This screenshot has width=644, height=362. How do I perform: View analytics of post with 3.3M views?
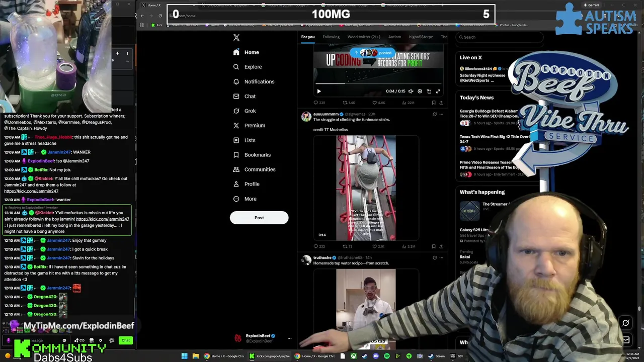[408, 246]
